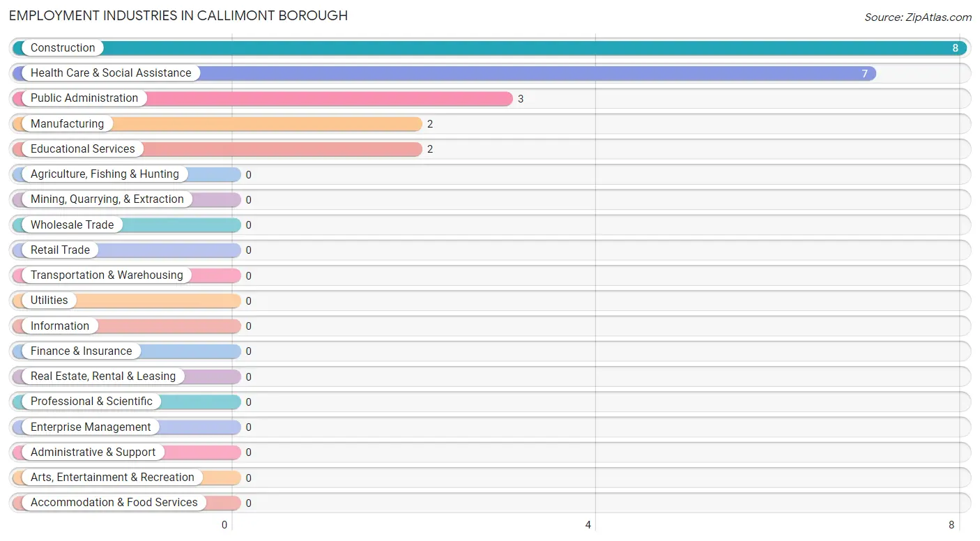Click Real Estate, Rental & Leasing label
This screenshot has width=980, height=541.
103,376
